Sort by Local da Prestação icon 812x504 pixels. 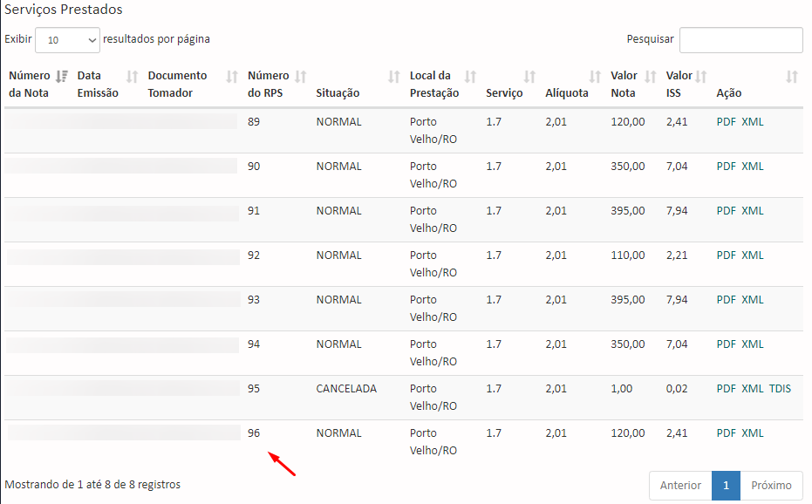[470, 77]
